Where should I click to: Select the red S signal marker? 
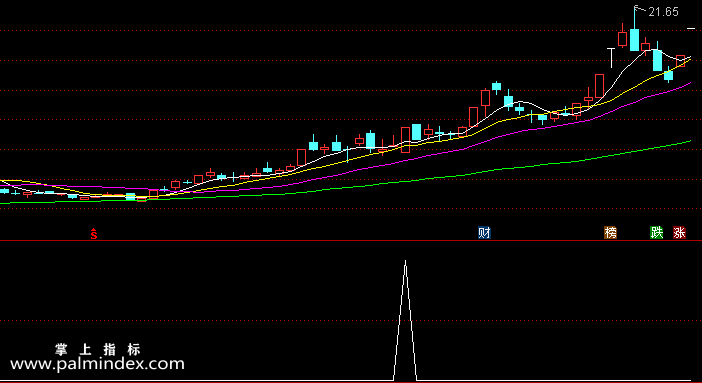[94, 234]
